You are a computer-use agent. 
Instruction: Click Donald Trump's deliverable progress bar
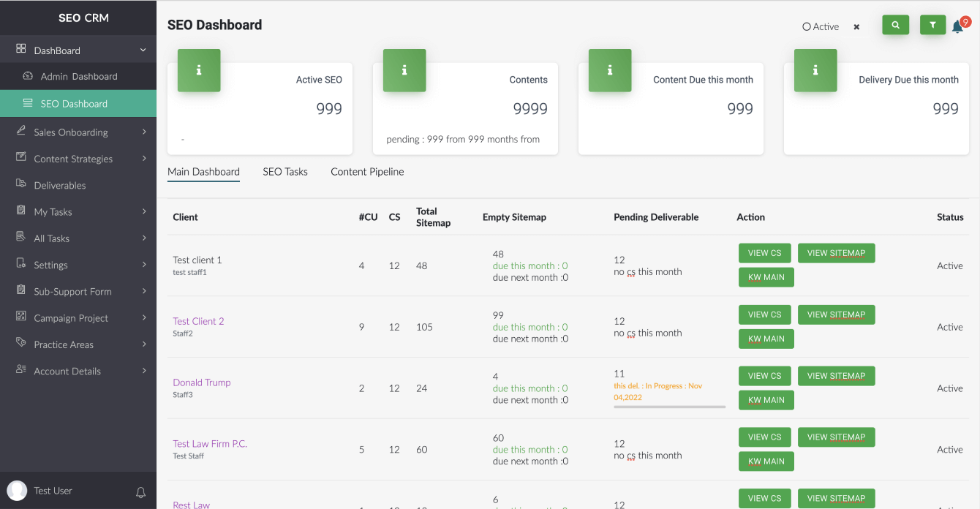tap(669, 407)
